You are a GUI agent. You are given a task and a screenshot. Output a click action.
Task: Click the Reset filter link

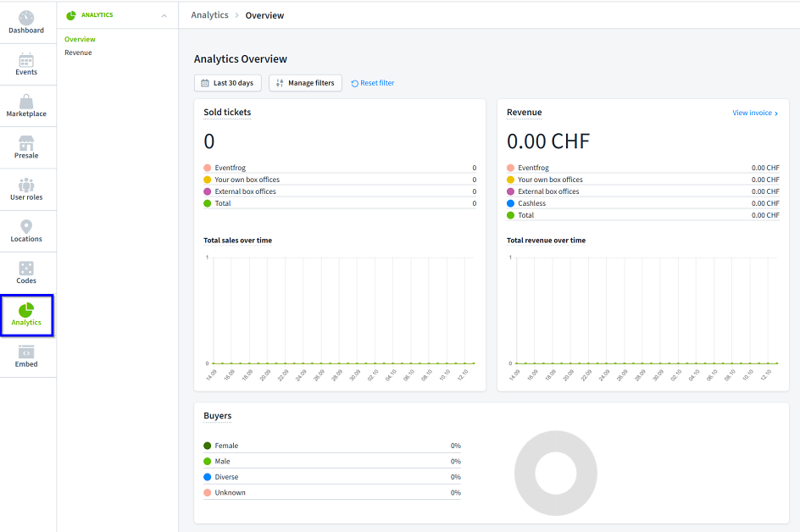[x=373, y=83]
